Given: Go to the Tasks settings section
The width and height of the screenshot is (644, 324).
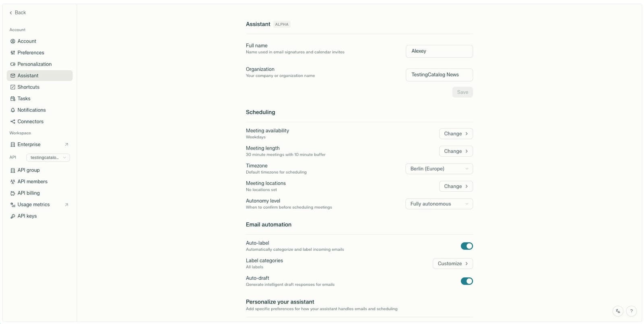Looking at the screenshot, I should pos(24,98).
